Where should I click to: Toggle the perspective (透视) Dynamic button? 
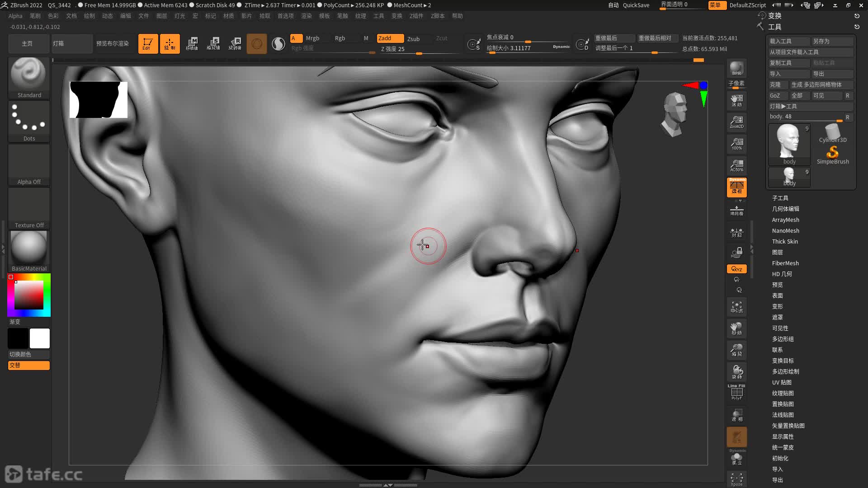[x=736, y=187]
